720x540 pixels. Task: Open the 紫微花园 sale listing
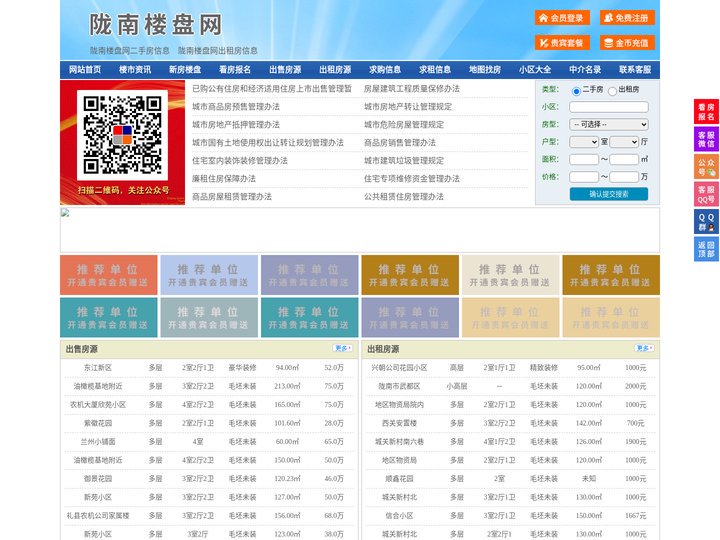98,423
